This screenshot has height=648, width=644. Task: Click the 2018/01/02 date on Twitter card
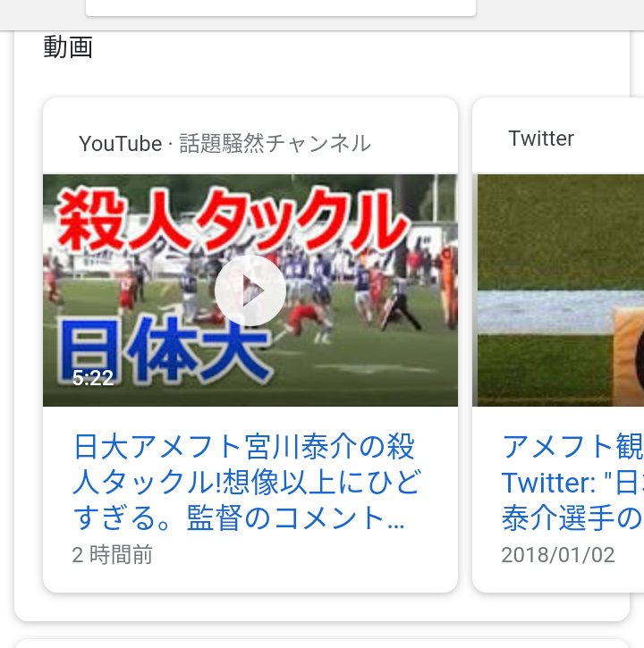[x=558, y=555]
